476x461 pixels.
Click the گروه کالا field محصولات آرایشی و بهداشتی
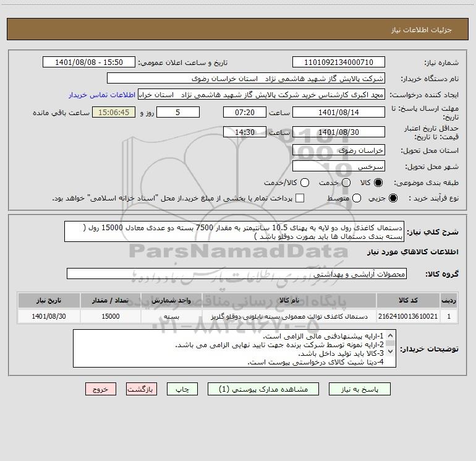pyautogui.click(x=237, y=274)
